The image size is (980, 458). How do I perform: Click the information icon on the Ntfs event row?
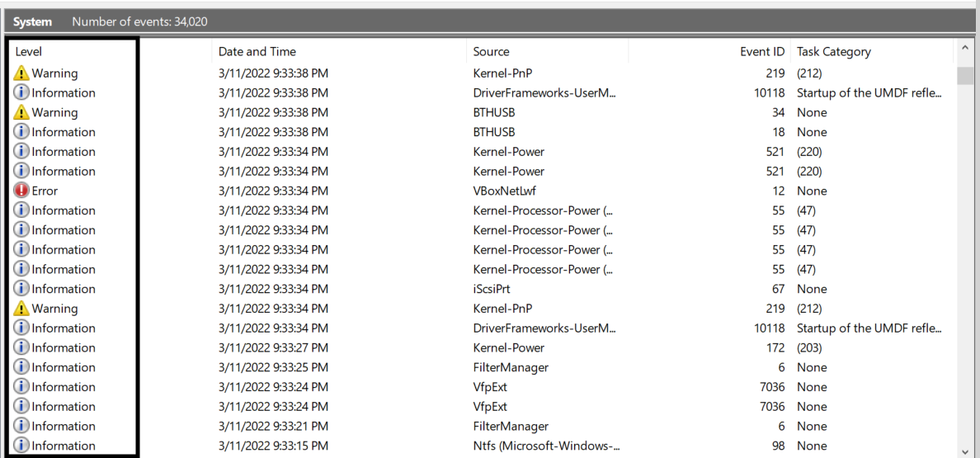21,446
